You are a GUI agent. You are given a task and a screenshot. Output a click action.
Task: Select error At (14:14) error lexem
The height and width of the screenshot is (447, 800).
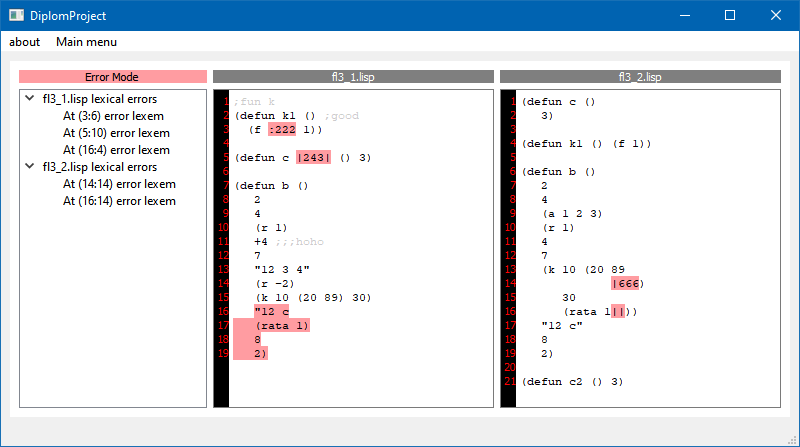coord(119,184)
